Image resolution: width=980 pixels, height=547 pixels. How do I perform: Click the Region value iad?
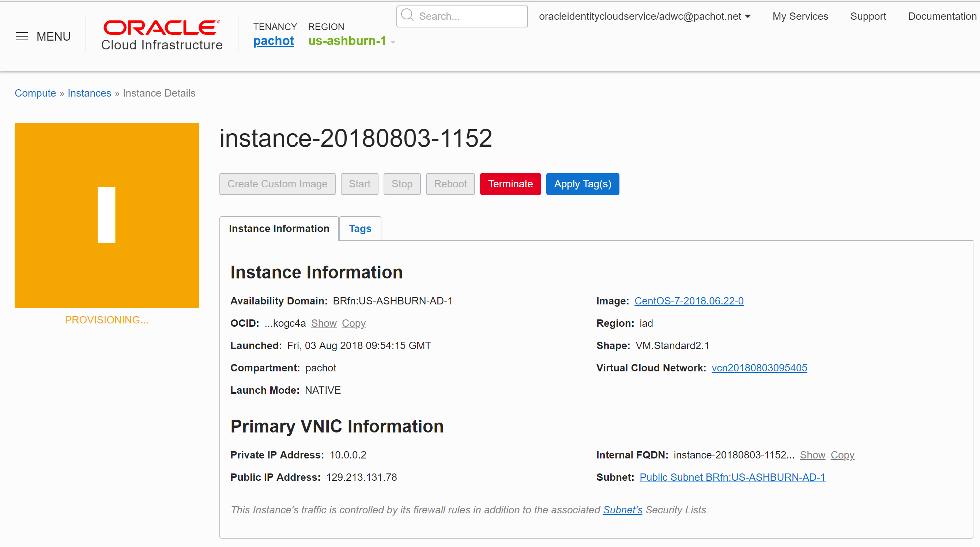pyautogui.click(x=647, y=323)
